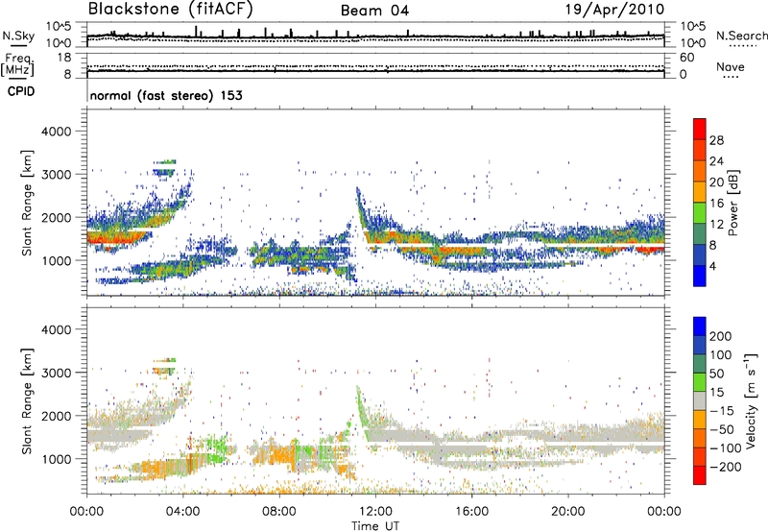This screenshot has width=768, height=532.
Task: Click the 3000 tick in power panel
Action: [57, 175]
